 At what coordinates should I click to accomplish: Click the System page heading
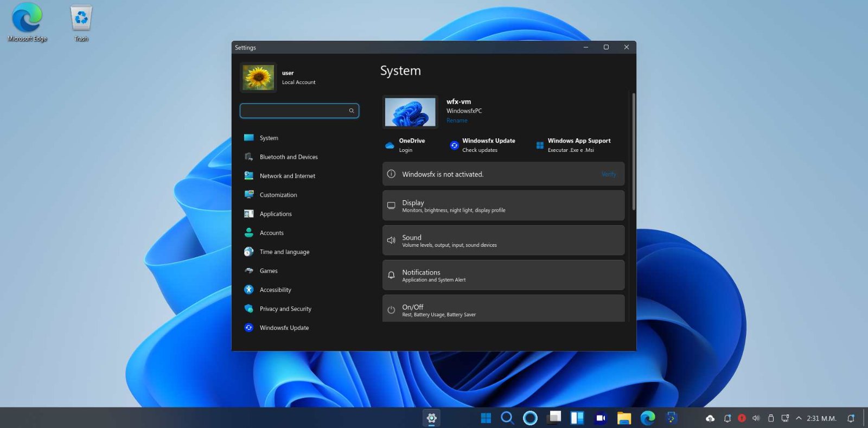(x=400, y=71)
